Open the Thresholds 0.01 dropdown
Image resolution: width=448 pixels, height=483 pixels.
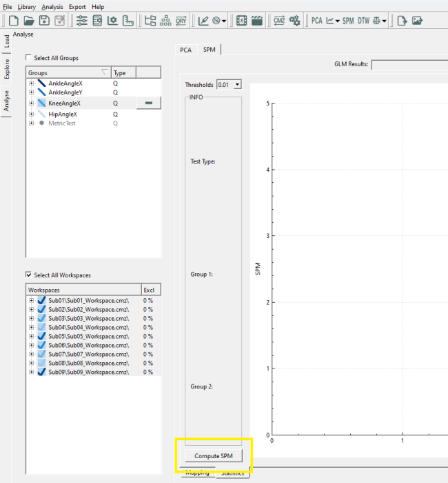click(x=237, y=85)
